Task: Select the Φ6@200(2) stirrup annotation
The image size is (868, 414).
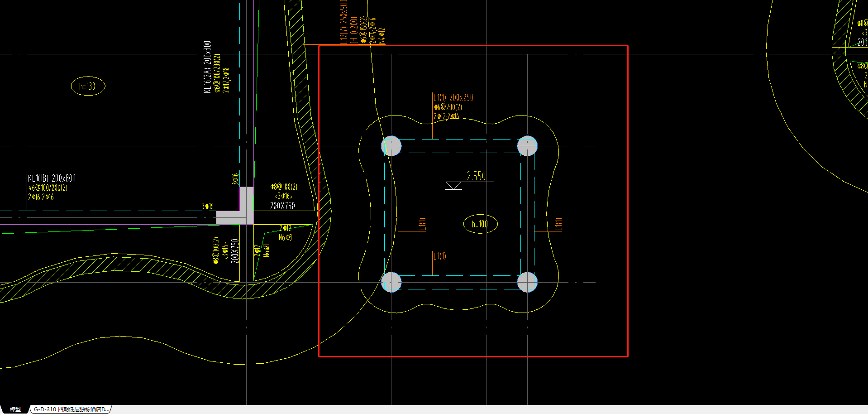Action: pyautogui.click(x=448, y=107)
